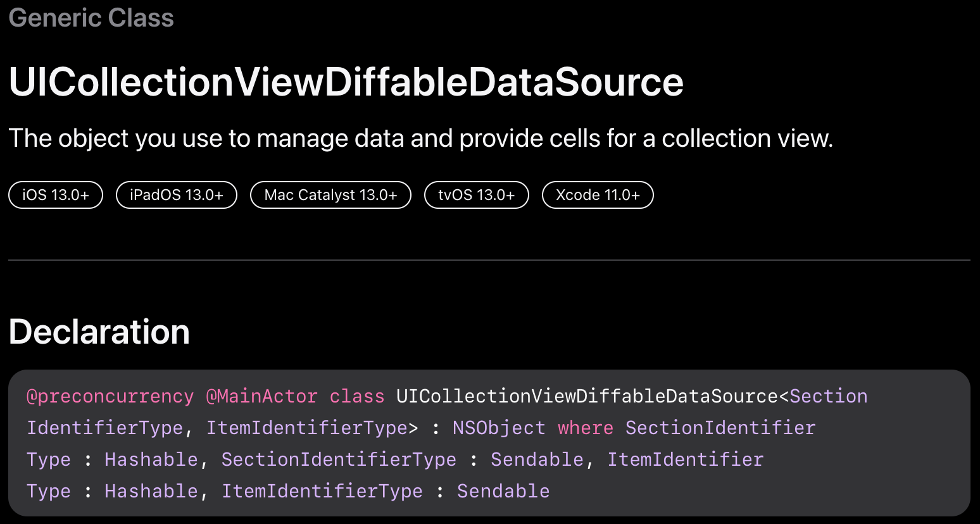
Task: Click the Generic Class label above the title
Action: click(x=91, y=17)
